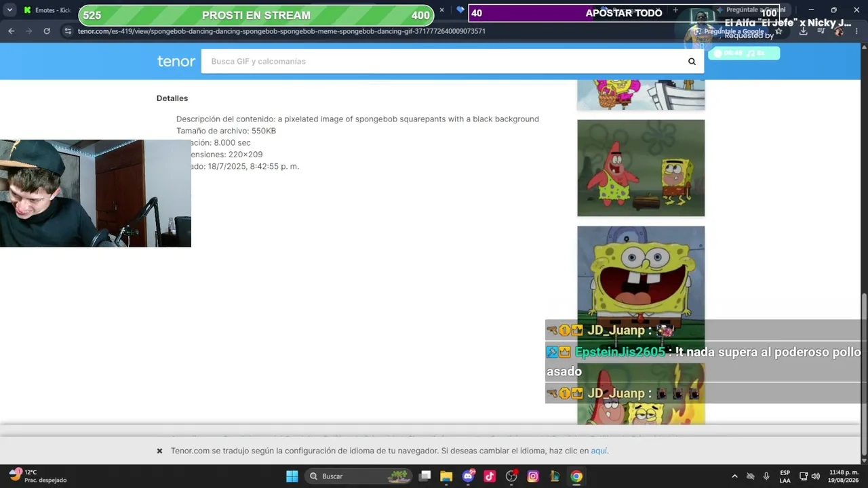Click the purple 'APOSTAR TODO' progress bar
868x488 pixels.
click(x=624, y=13)
